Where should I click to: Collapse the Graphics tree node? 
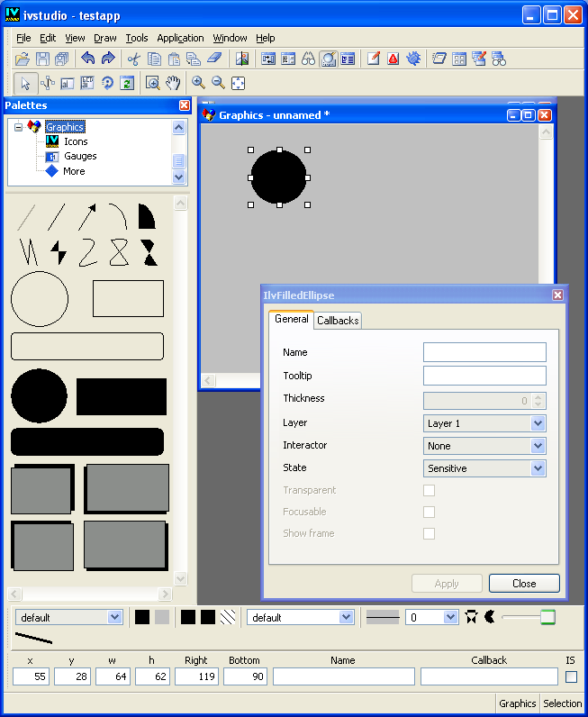pyautogui.click(x=18, y=127)
